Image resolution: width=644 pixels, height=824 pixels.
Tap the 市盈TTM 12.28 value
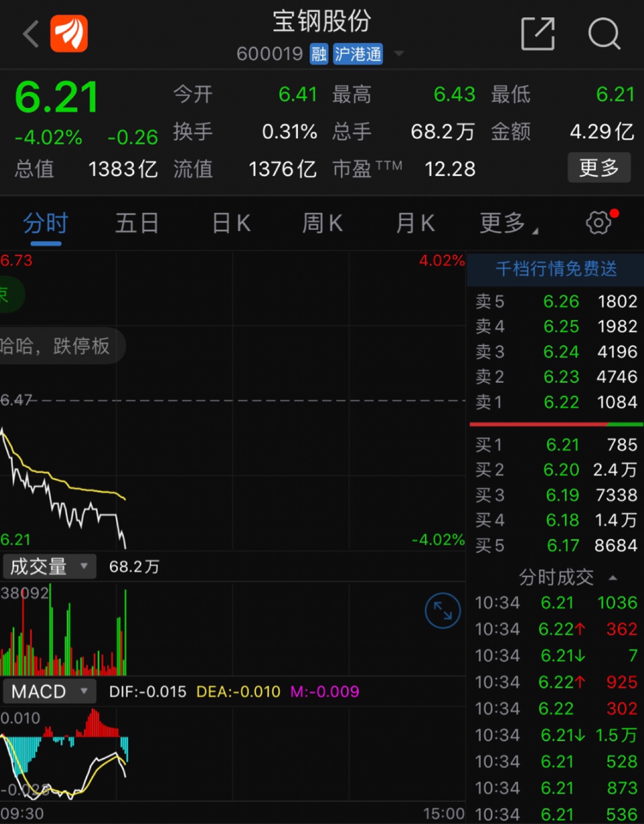[x=404, y=169]
